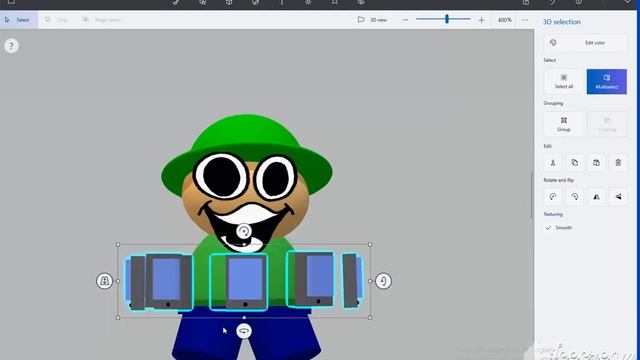
Task: Click the bottom-right selection box corner handle
Action: (x=370, y=317)
